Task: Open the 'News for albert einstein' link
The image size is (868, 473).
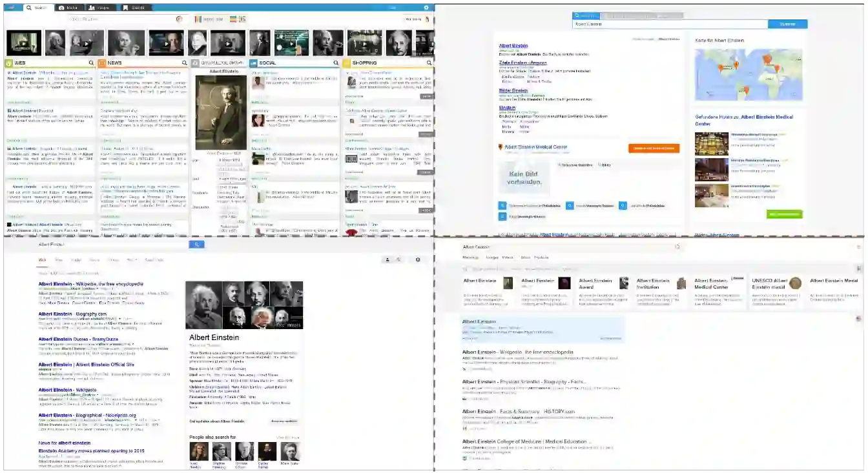Action: tap(64, 443)
